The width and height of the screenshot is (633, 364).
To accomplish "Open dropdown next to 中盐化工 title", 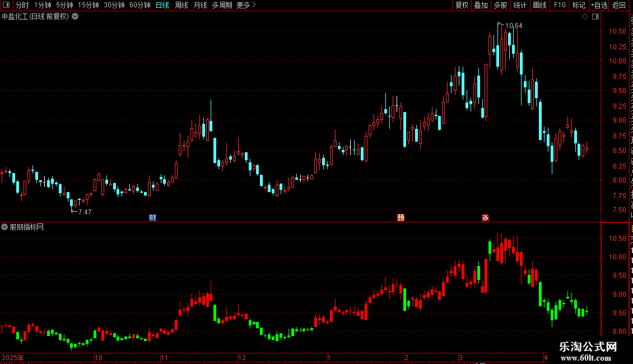I will (x=75, y=17).
